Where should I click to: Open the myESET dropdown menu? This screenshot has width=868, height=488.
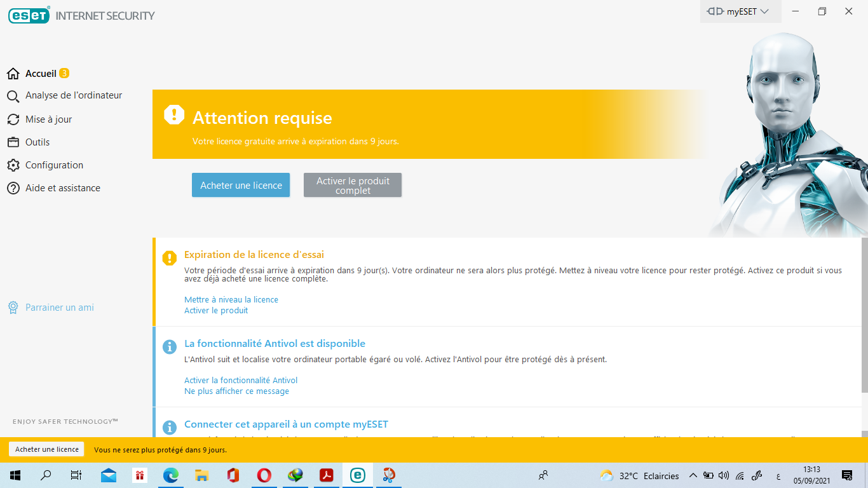[740, 11]
